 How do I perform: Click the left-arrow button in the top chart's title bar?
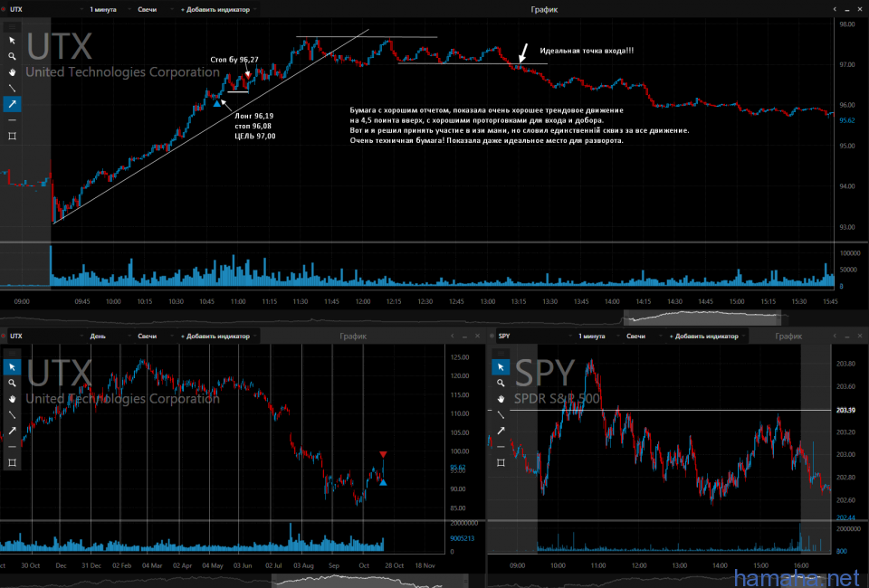(835, 9)
